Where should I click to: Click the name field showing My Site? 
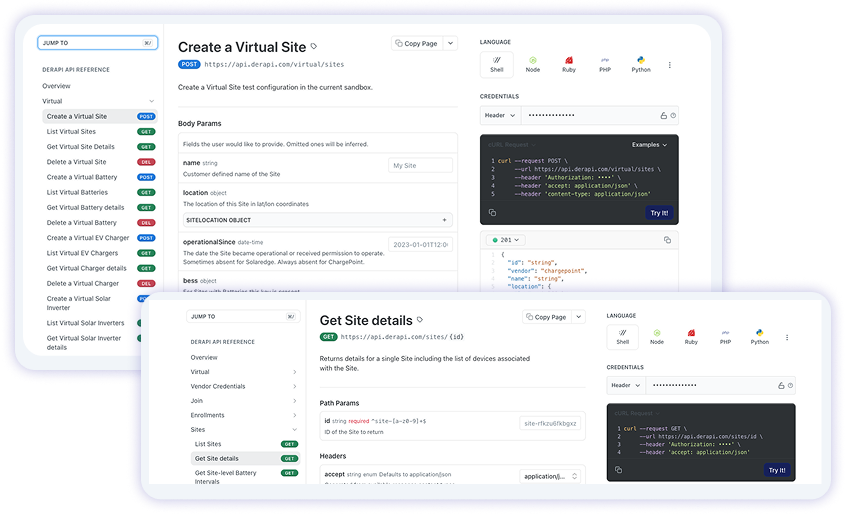click(420, 166)
